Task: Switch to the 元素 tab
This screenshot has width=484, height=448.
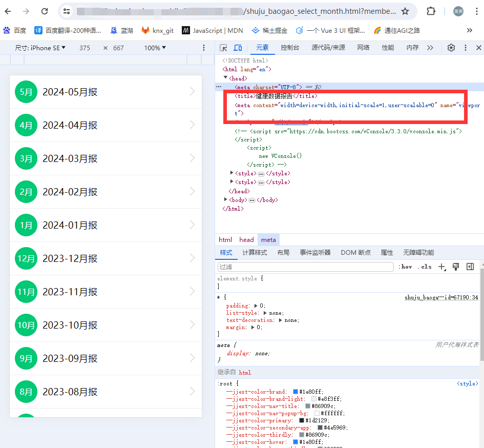Action: pyautogui.click(x=262, y=48)
